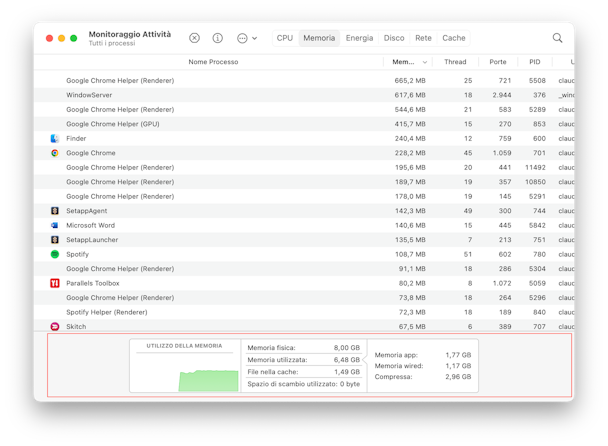Click the Google Chrome app icon
The height and width of the screenshot is (446, 608).
pos(55,153)
